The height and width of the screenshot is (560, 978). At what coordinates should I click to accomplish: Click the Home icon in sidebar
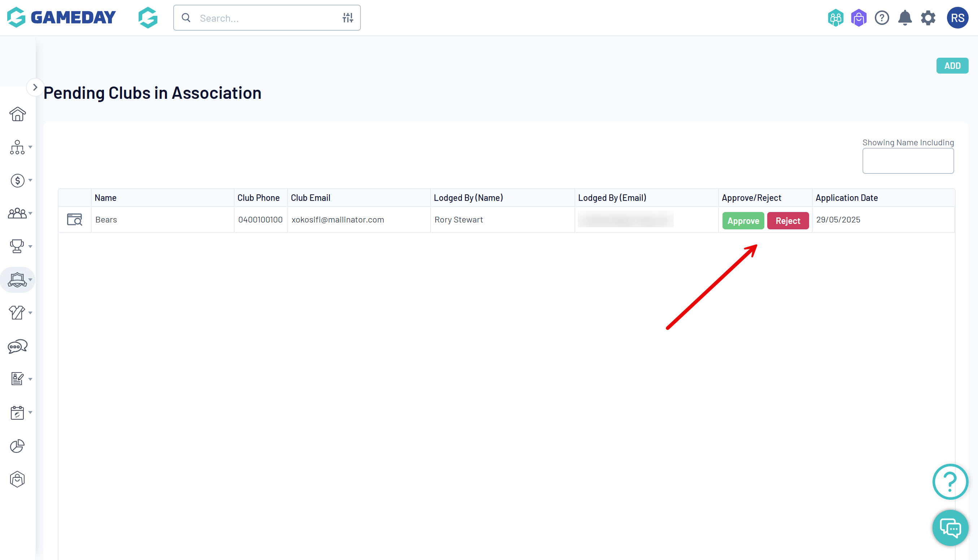pyautogui.click(x=17, y=114)
